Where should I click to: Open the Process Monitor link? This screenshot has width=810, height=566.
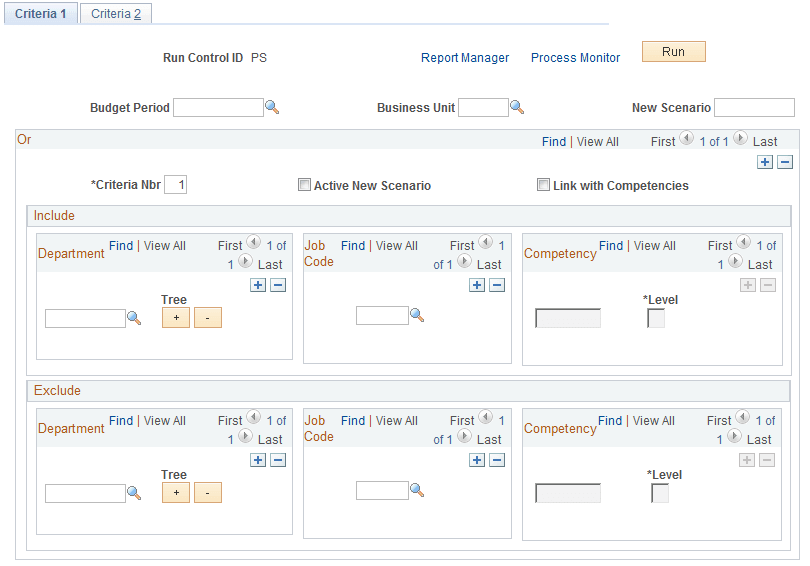point(575,58)
